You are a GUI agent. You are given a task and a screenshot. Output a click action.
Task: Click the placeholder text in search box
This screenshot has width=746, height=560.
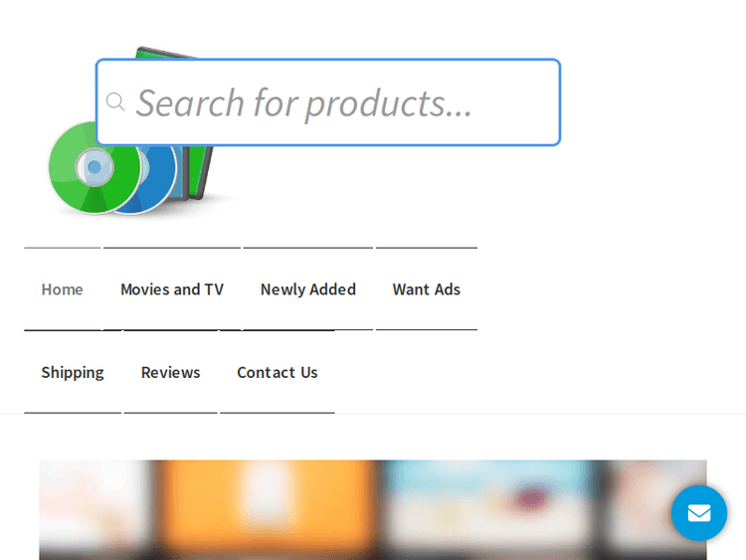tap(303, 102)
